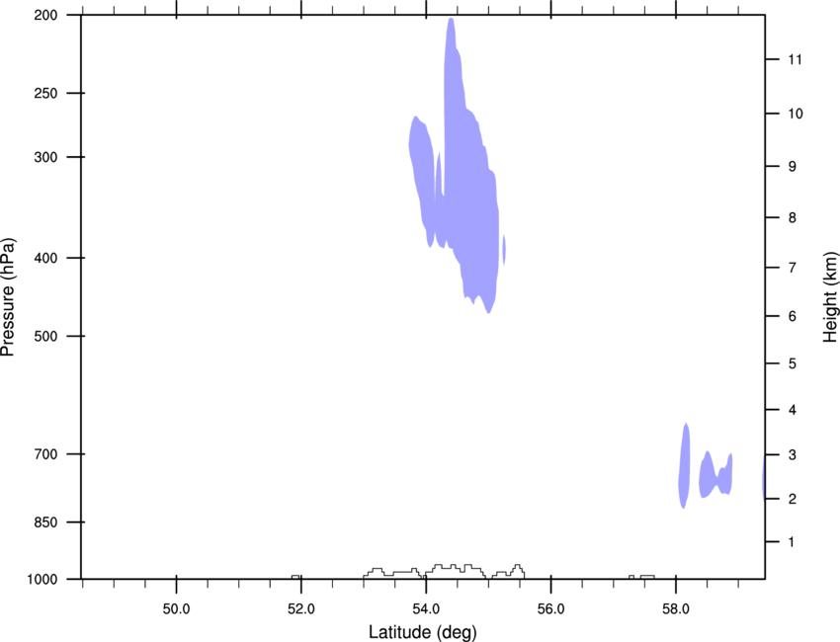Image resolution: width=840 pixels, height=642 pixels.
Task: Click the tall narrow blue blob near 58 latitude
Action: click(684, 466)
